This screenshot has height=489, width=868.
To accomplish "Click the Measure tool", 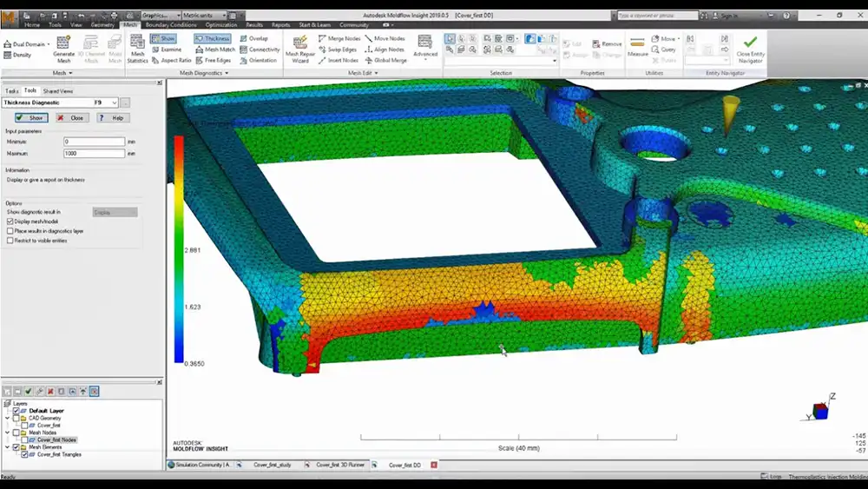I will [x=638, y=47].
